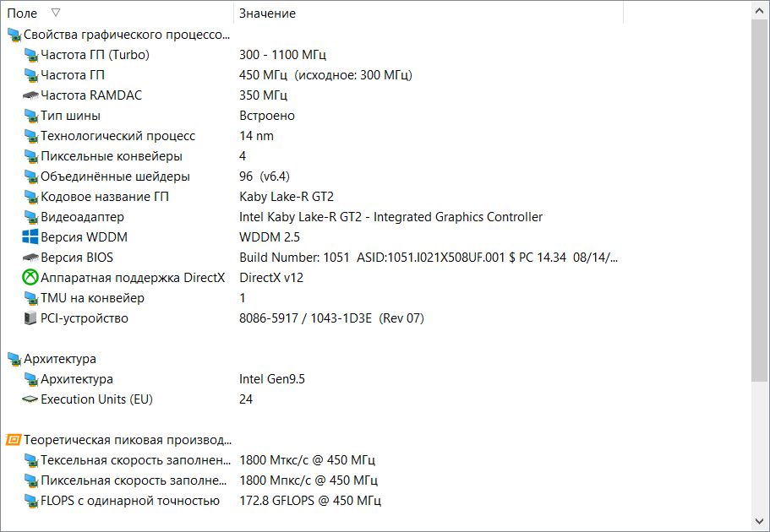Click icon by 'FLOPS с одинарной точностью'
The width and height of the screenshot is (770, 532).
(30, 501)
